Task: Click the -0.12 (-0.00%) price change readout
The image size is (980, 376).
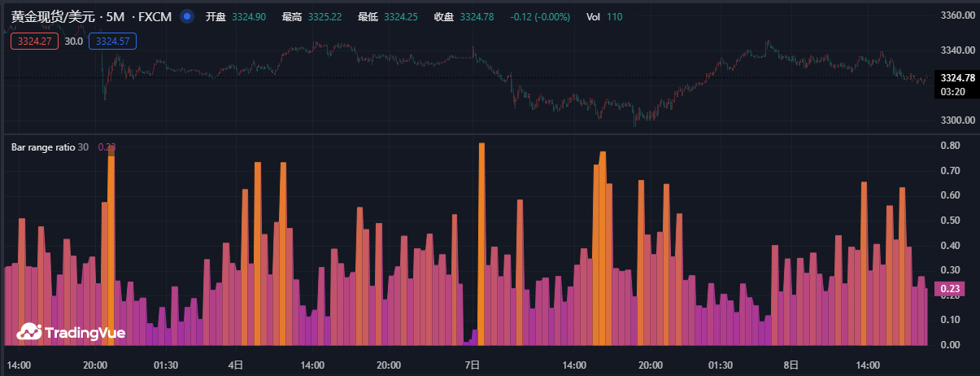Action: tap(541, 17)
